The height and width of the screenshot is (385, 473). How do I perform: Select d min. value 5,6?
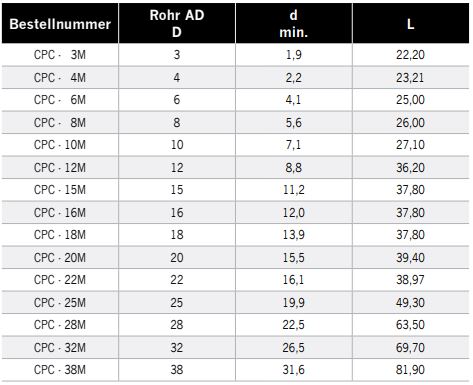point(294,122)
